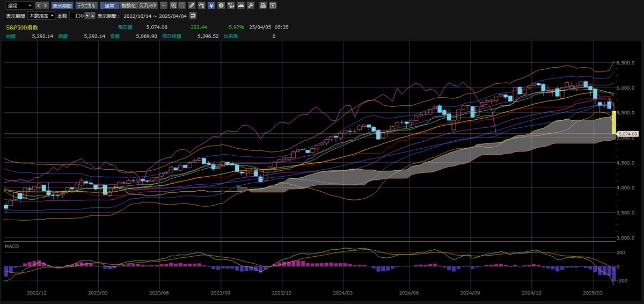The width and height of the screenshot is (644, 304).
Task: Click the 2025/03 date label on time axis
Action: (592, 293)
